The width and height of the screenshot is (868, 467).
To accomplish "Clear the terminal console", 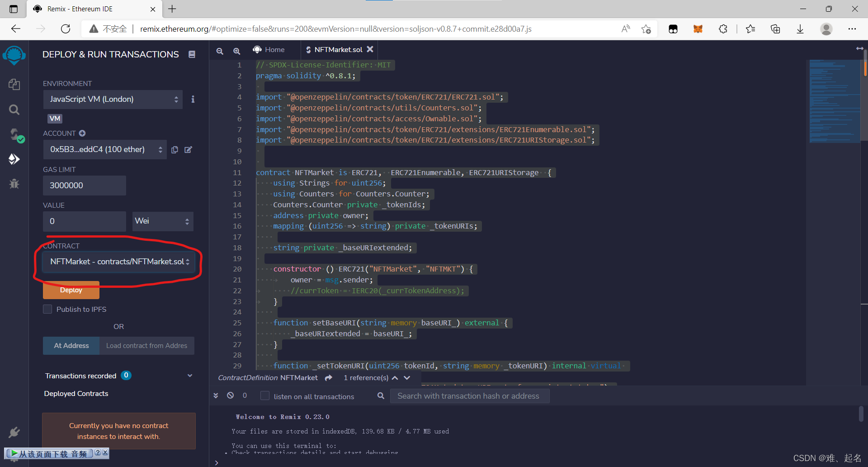I will pyautogui.click(x=231, y=396).
